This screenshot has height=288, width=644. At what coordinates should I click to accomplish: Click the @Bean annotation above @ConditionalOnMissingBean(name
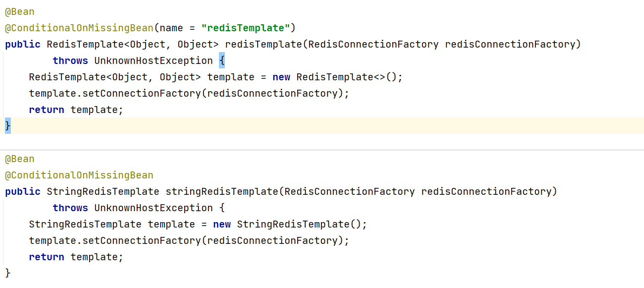(x=20, y=11)
